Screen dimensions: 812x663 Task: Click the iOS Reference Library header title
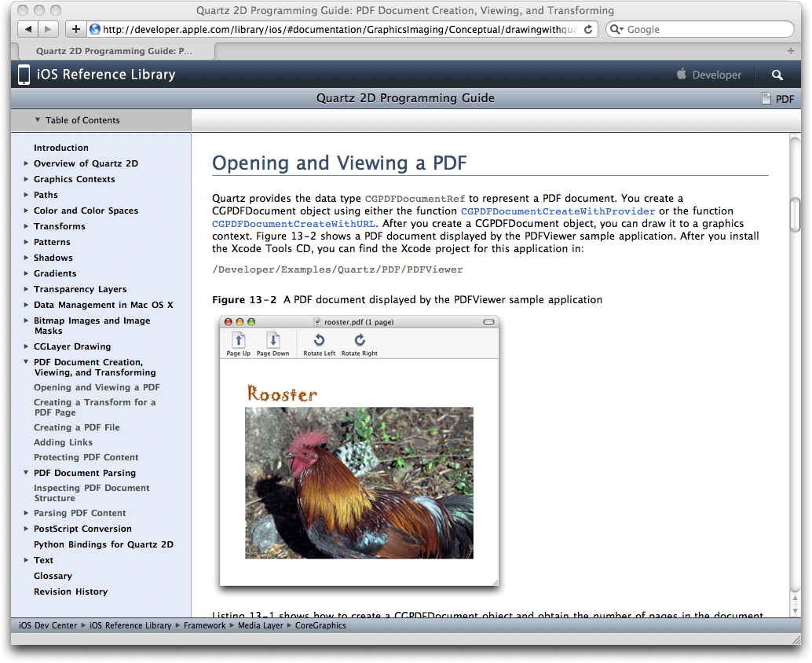106,75
